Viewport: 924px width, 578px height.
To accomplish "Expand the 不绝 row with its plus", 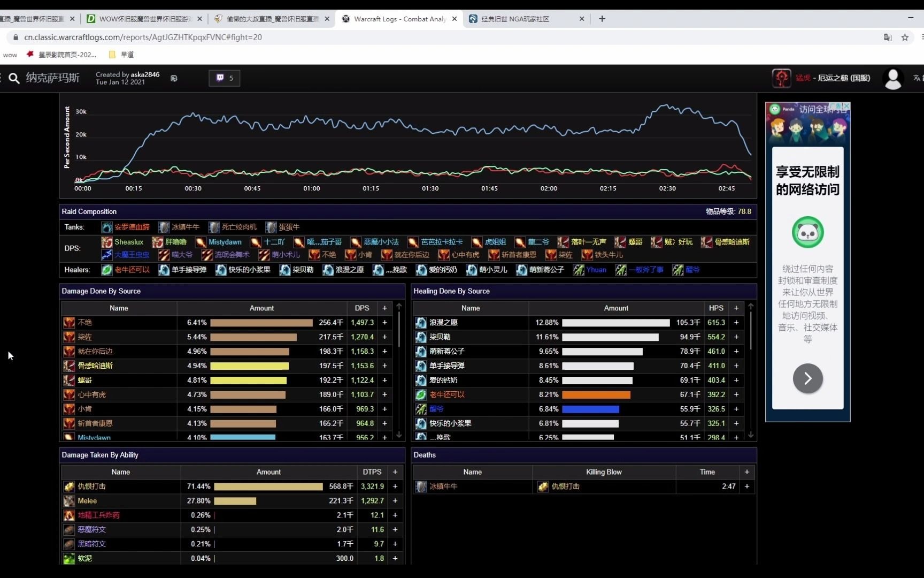I will [384, 323].
